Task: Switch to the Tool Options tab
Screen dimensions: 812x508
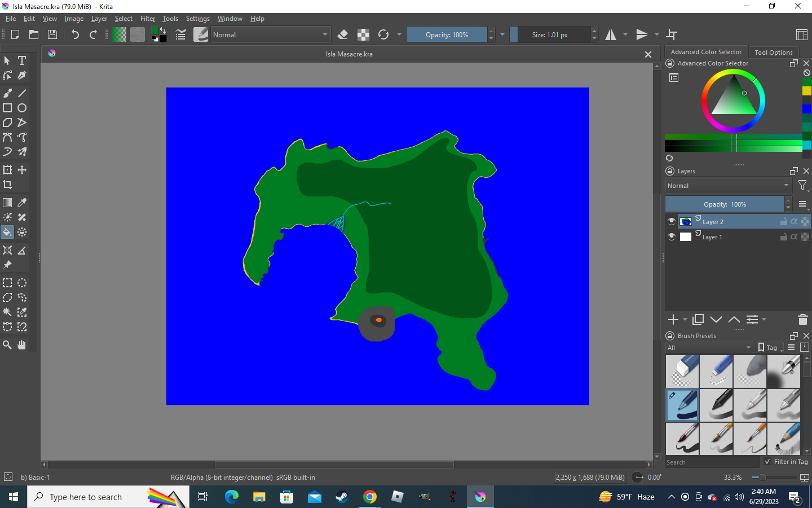Action: pos(774,52)
